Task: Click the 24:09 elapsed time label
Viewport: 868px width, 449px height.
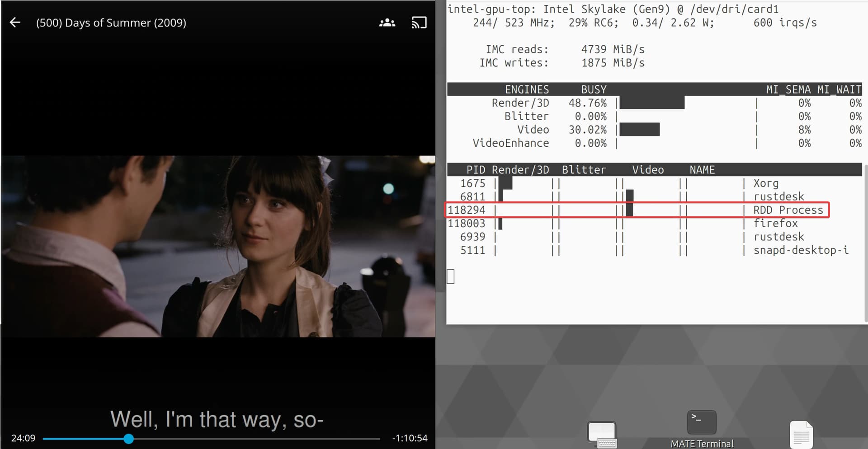Action: click(23, 438)
